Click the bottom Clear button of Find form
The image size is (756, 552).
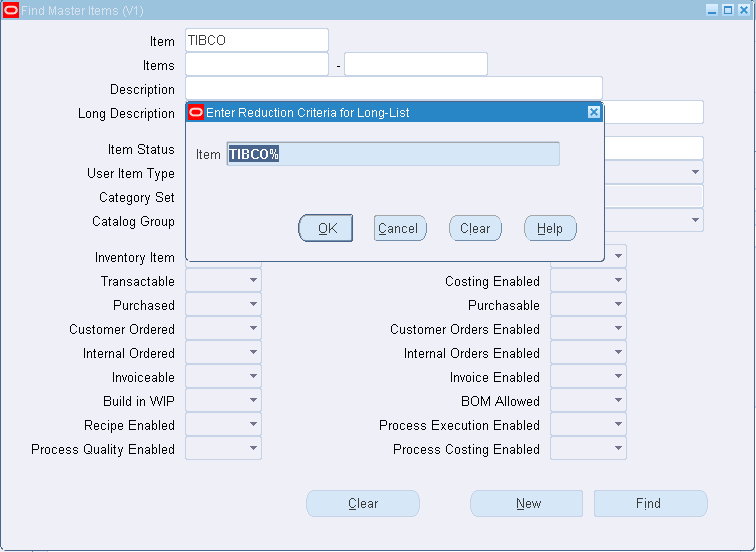[363, 503]
